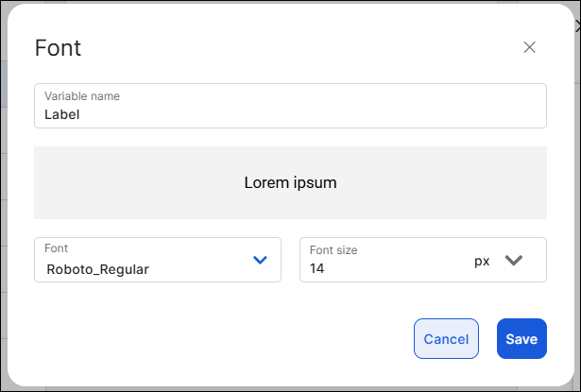Click the blue chevron in Font field
The image size is (581, 392).
point(261,260)
